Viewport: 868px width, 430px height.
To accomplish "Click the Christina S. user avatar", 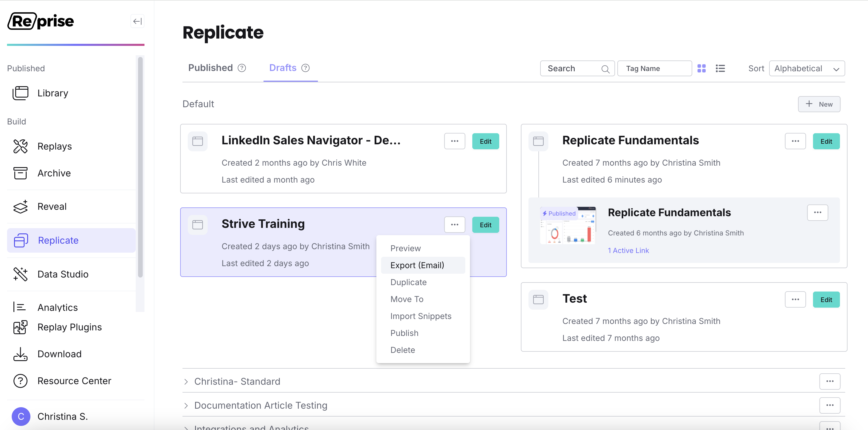I will click(21, 417).
